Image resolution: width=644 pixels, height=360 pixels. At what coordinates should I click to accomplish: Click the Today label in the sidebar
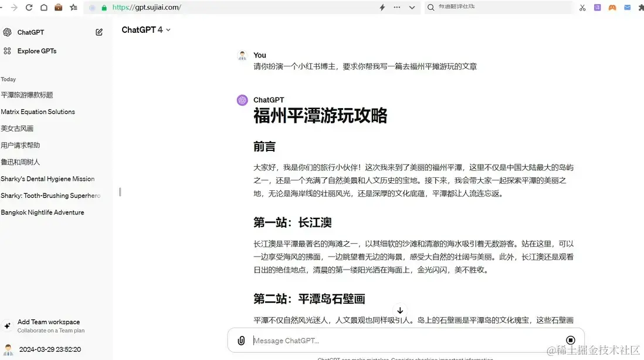8,79
